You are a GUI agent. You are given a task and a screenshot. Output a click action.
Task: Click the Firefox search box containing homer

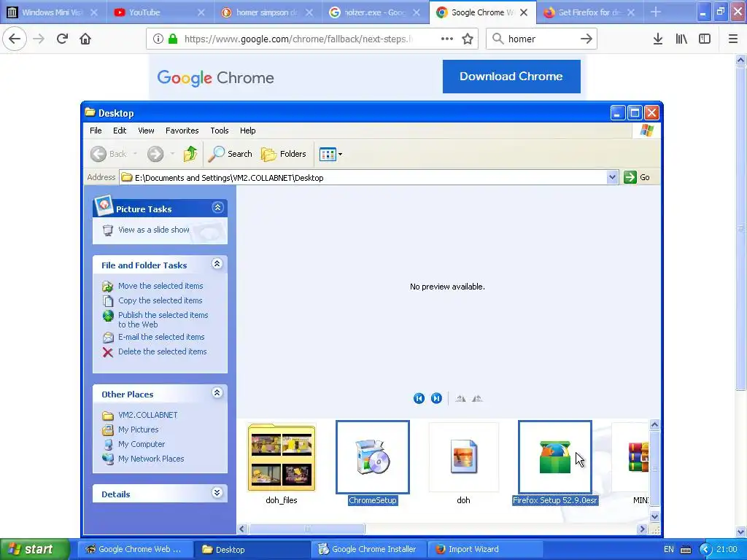point(541,39)
